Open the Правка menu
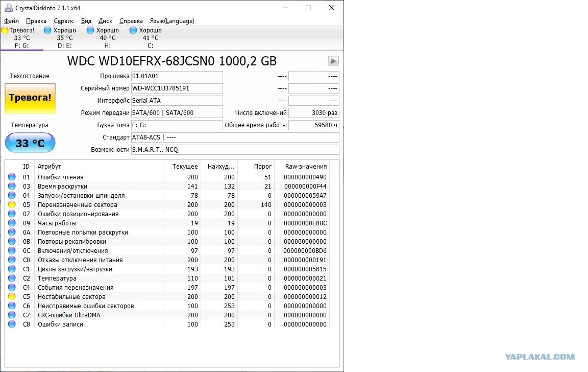Viewport: 588px width, 372px height. coord(36,21)
